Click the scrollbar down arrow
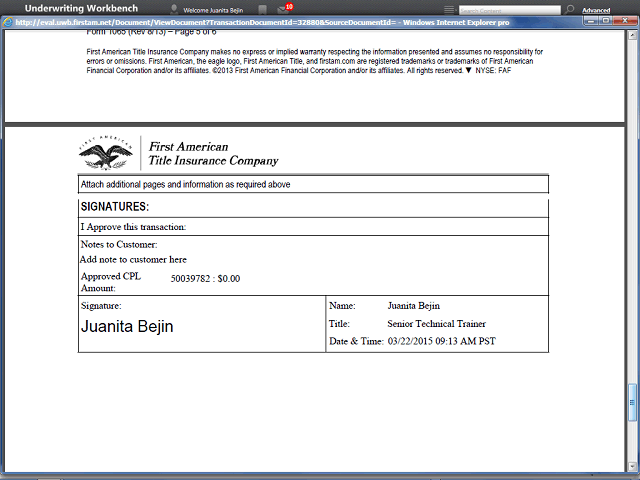This screenshot has height=480, width=640. pos(632,466)
